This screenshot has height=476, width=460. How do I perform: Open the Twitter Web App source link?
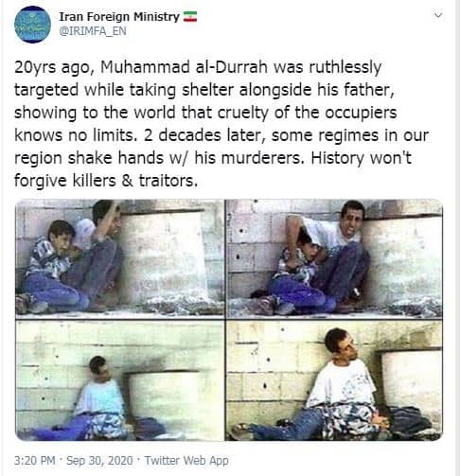click(186, 460)
